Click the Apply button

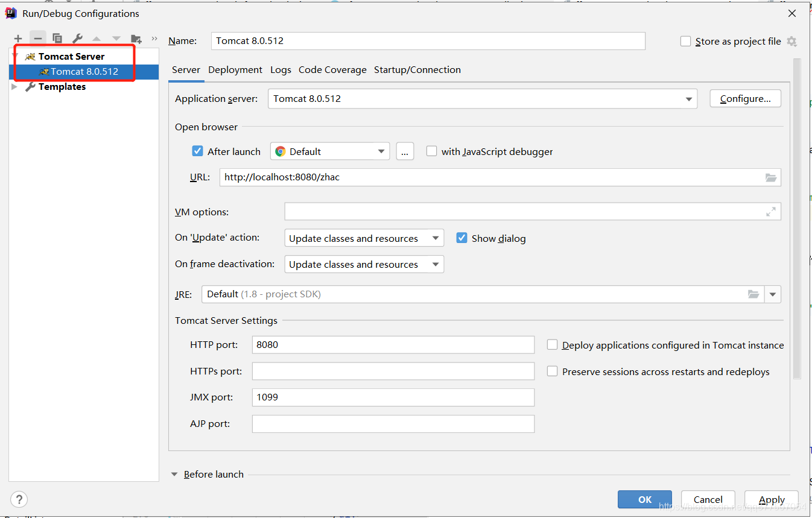click(x=772, y=499)
